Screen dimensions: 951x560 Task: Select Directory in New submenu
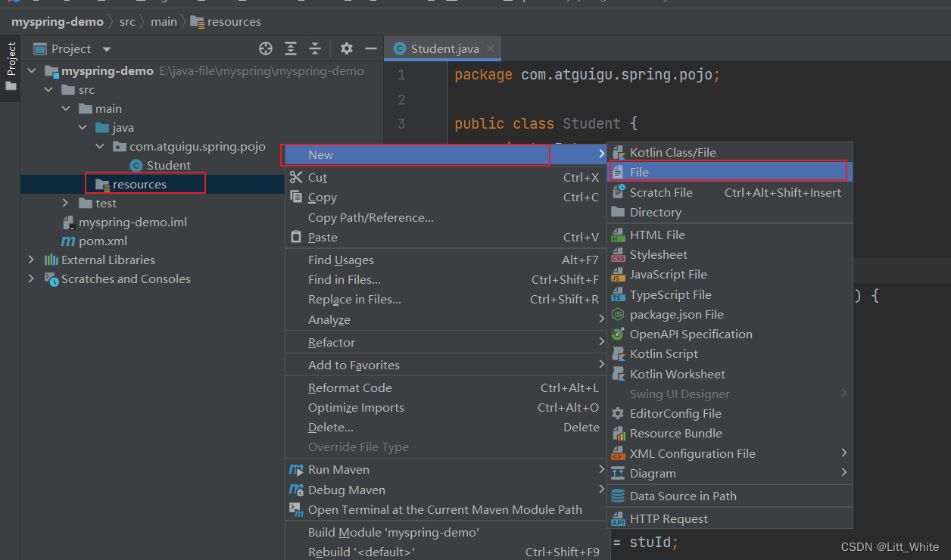tap(731, 213)
